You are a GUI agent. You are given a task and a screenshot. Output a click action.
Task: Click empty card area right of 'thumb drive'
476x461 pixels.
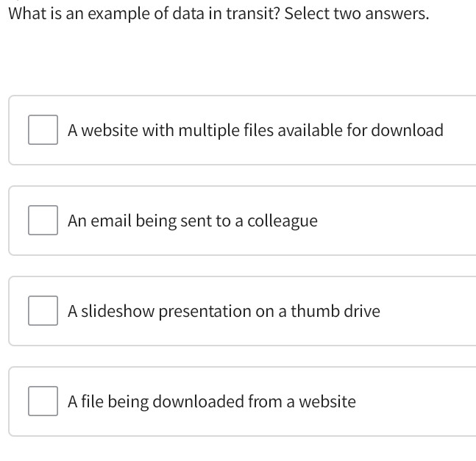pos(427,312)
